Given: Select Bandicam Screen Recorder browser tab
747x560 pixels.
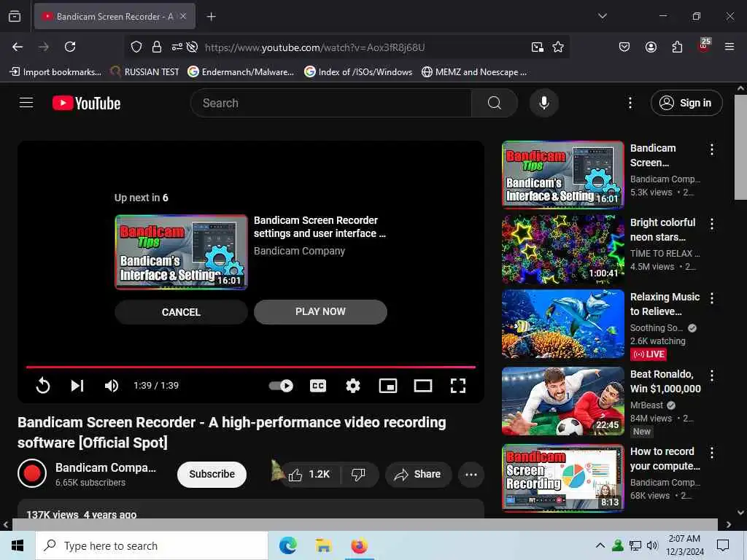Looking at the screenshot, I should (x=115, y=17).
